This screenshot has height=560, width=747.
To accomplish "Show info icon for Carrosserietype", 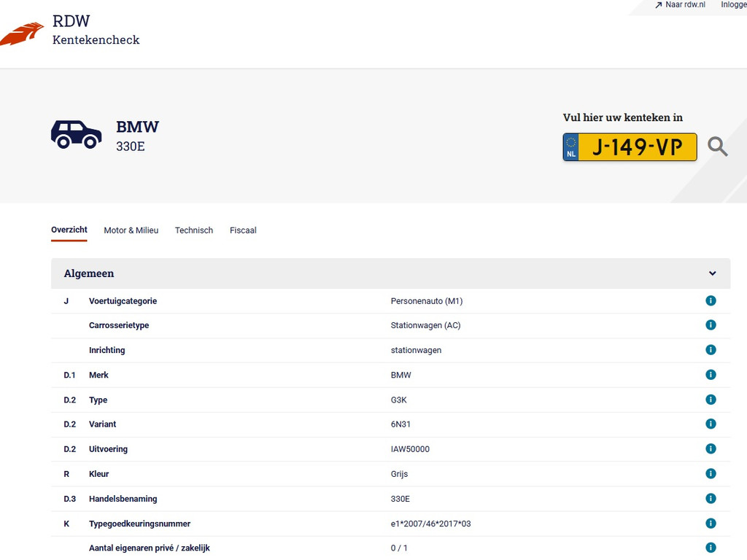I will pos(711,325).
